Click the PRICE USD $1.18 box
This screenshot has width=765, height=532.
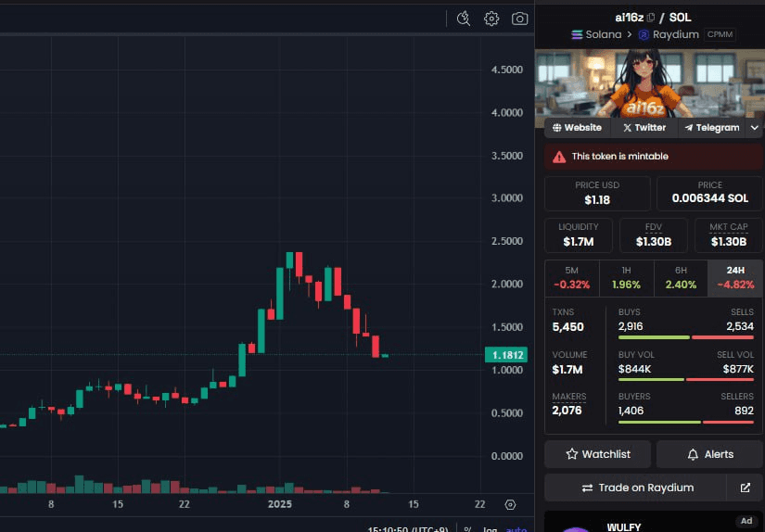coord(597,194)
